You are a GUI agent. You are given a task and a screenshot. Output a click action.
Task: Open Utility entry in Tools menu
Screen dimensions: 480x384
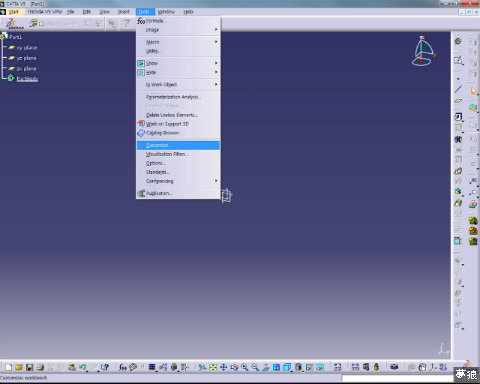pyautogui.click(x=178, y=51)
